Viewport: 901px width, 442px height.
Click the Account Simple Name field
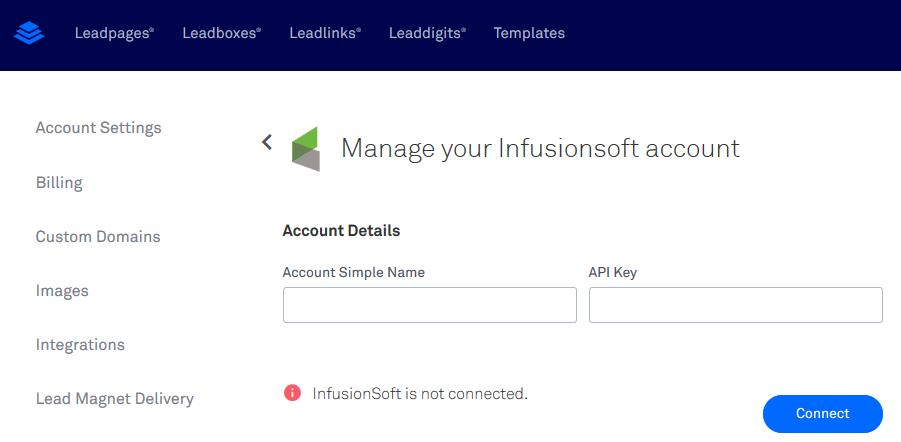[x=430, y=305]
